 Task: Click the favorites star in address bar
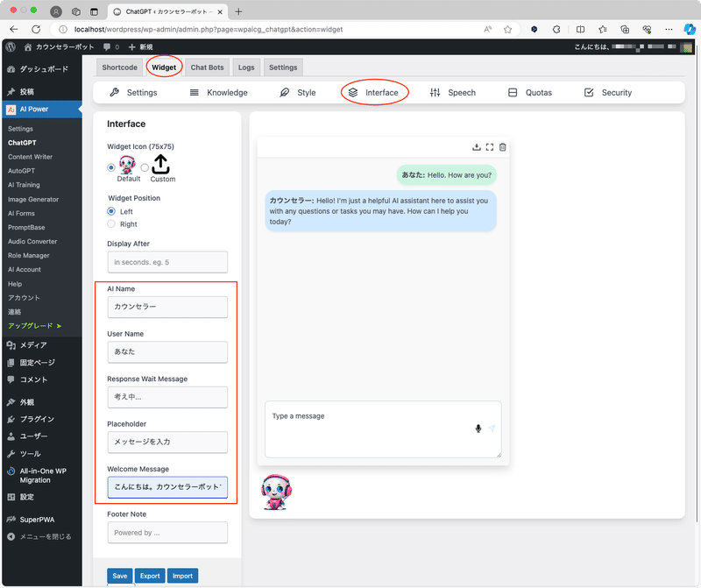click(x=507, y=30)
